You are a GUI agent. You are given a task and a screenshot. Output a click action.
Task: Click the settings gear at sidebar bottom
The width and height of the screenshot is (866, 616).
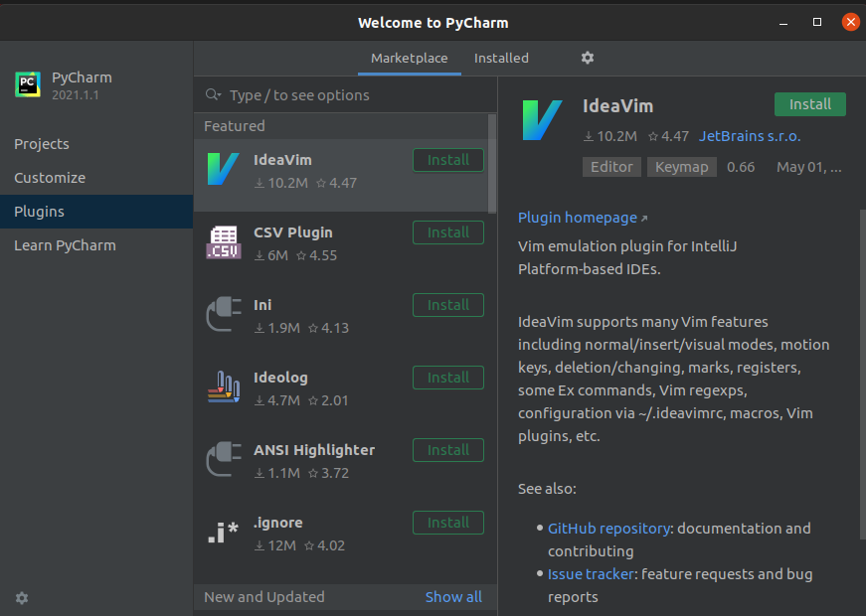click(x=22, y=598)
